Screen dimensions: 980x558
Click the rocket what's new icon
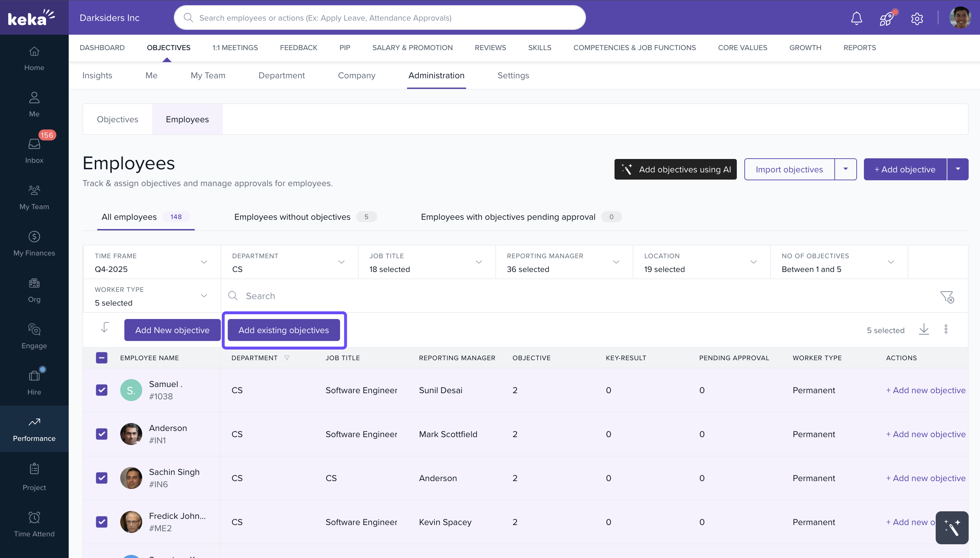[x=887, y=18]
